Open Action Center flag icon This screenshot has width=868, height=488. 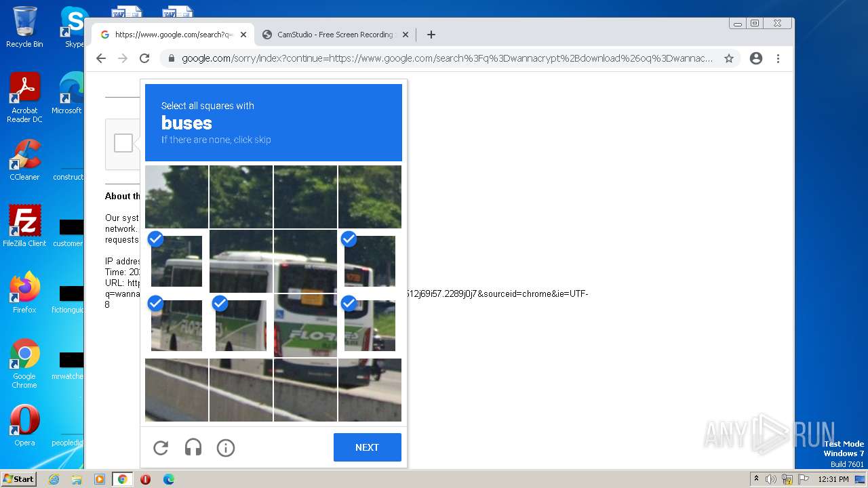click(x=802, y=479)
